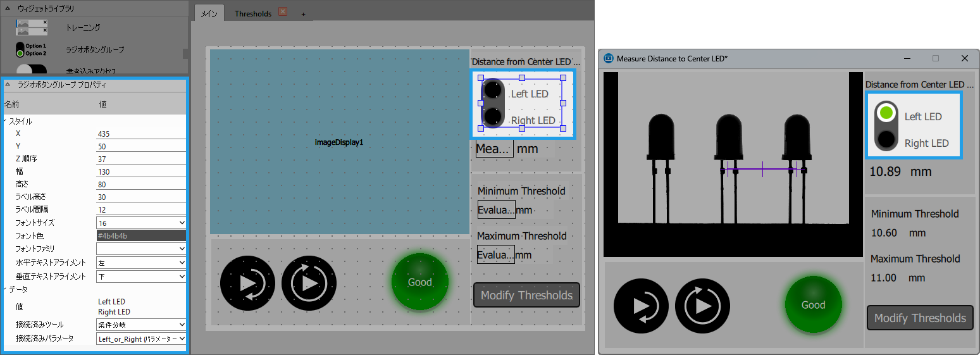Screen dimensions: 980x355
Task: Click Modify Thresholds button in preview window
Action: tap(920, 318)
